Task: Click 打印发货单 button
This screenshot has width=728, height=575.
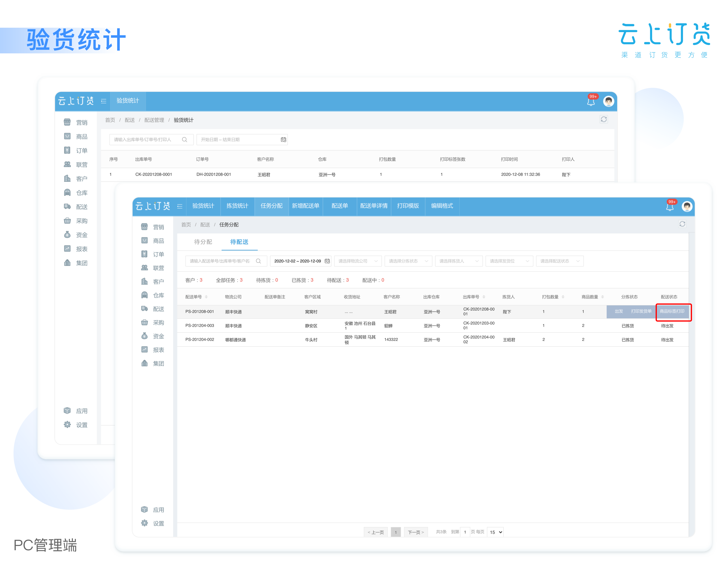Action: (x=641, y=311)
